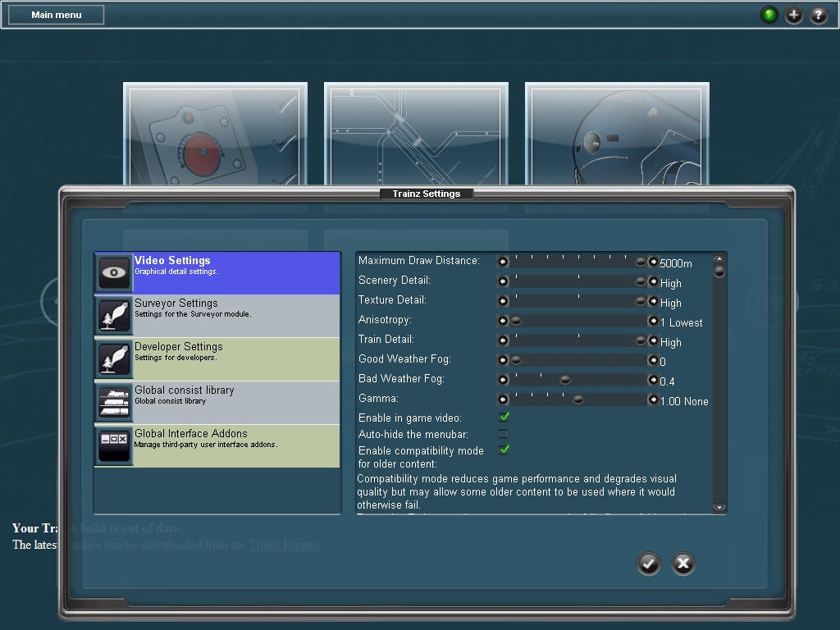Confirm settings with the checkmark button
The width and height of the screenshot is (840, 630).
tap(649, 564)
